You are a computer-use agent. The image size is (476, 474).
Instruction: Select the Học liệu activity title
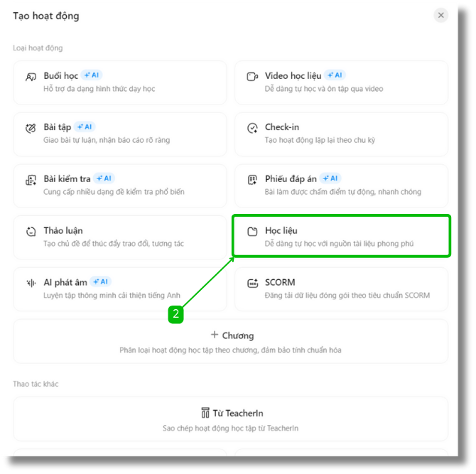[x=281, y=231]
